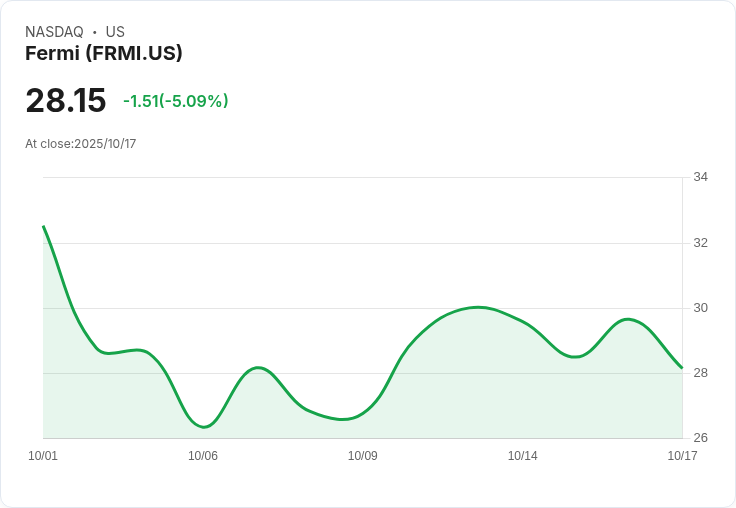Viewport: 736px width, 508px height.
Task: Click the 28.15 closing price
Action: [x=66, y=101]
